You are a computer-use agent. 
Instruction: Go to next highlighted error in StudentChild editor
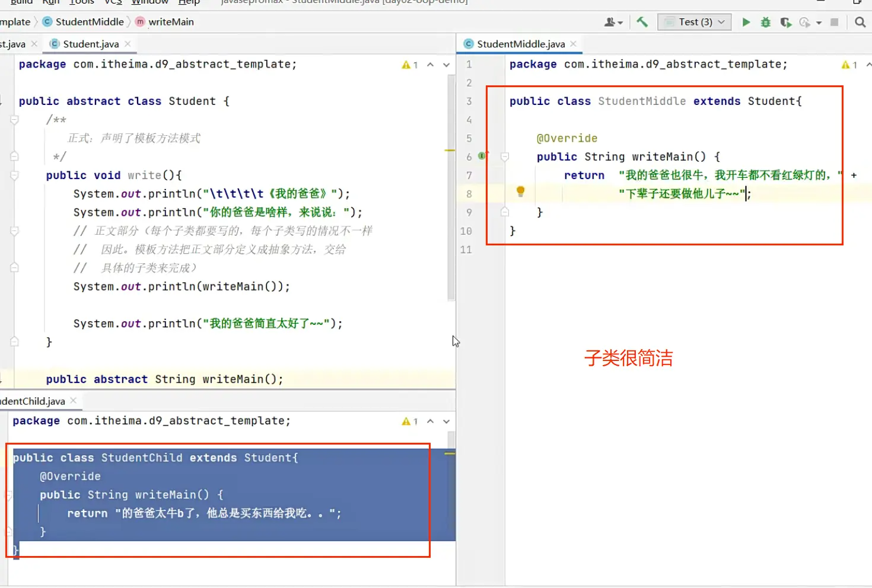coord(446,421)
